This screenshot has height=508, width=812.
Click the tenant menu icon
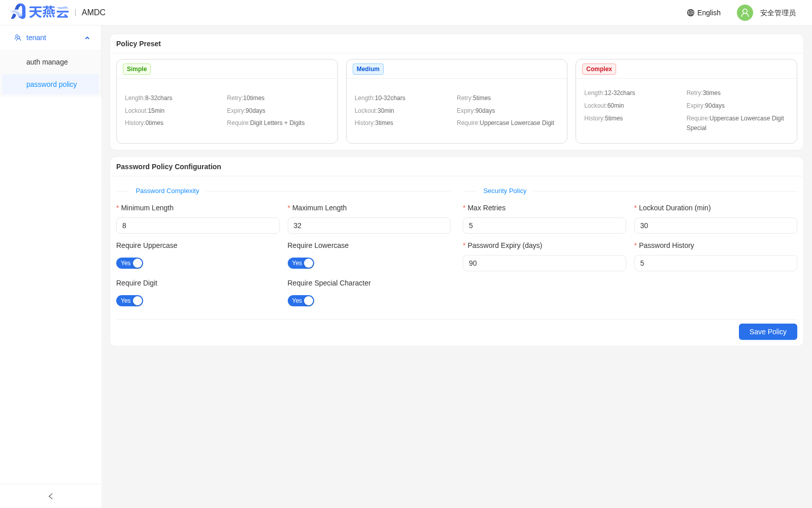tap(18, 38)
